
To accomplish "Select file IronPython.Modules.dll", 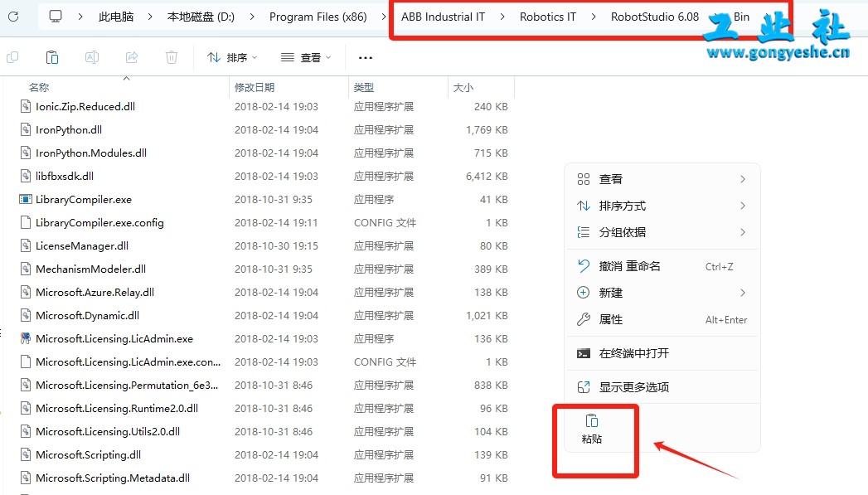I will point(91,153).
